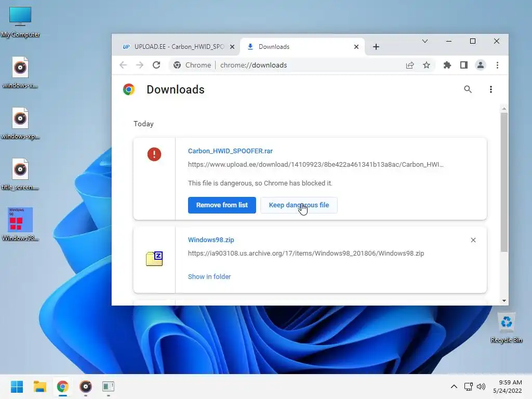Open a new tab with the plus button

376,47
